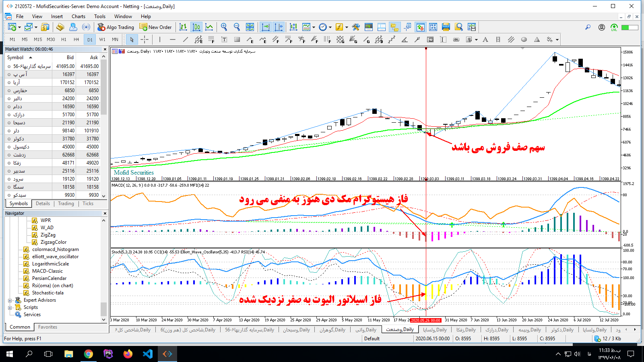Viewport: 644px width, 362px height.
Task: Switch to the Details tab
Action: [x=43, y=204]
